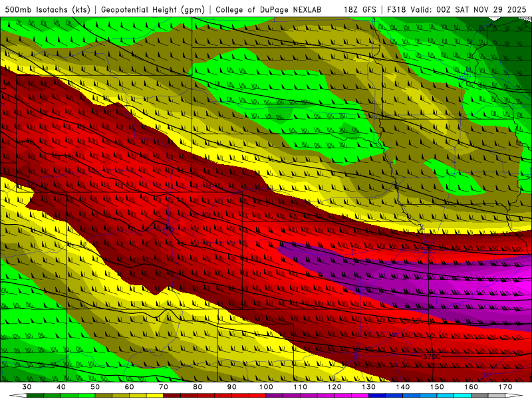This screenshot has width=532, height=399.
Task: Click the legend value 30
Action: pos(27,387)
